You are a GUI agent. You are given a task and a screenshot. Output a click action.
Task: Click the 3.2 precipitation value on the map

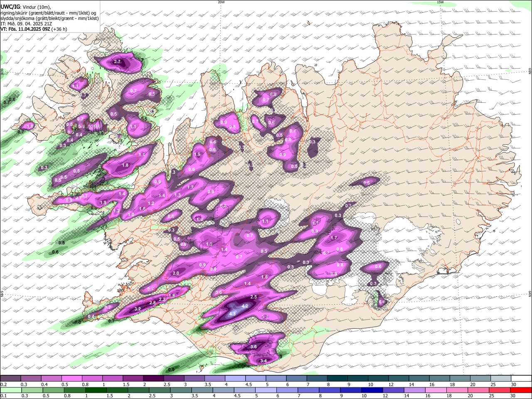coord(138,309)
